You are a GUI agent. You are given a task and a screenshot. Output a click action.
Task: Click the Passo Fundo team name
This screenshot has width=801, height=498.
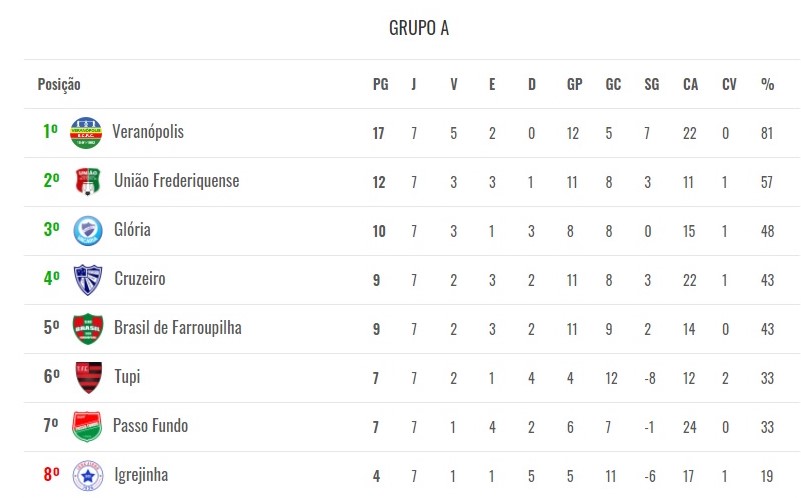tap(150, 426)
